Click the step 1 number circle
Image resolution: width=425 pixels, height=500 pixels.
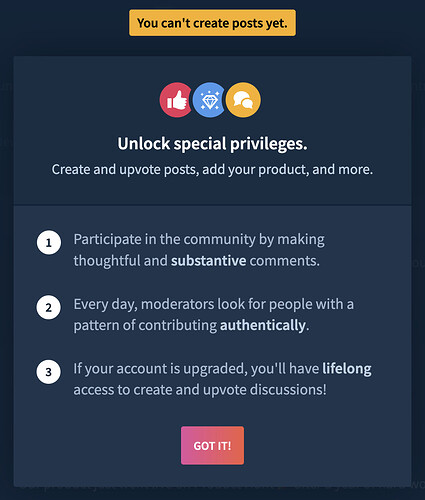49,242
